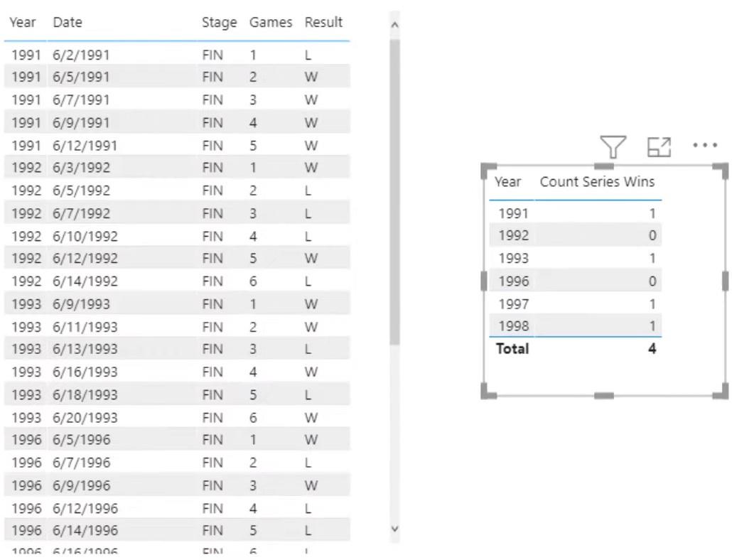This screenshot has width=732, height=560.
Task: Click the Focus mode icon
Action: tap(660, 148)
